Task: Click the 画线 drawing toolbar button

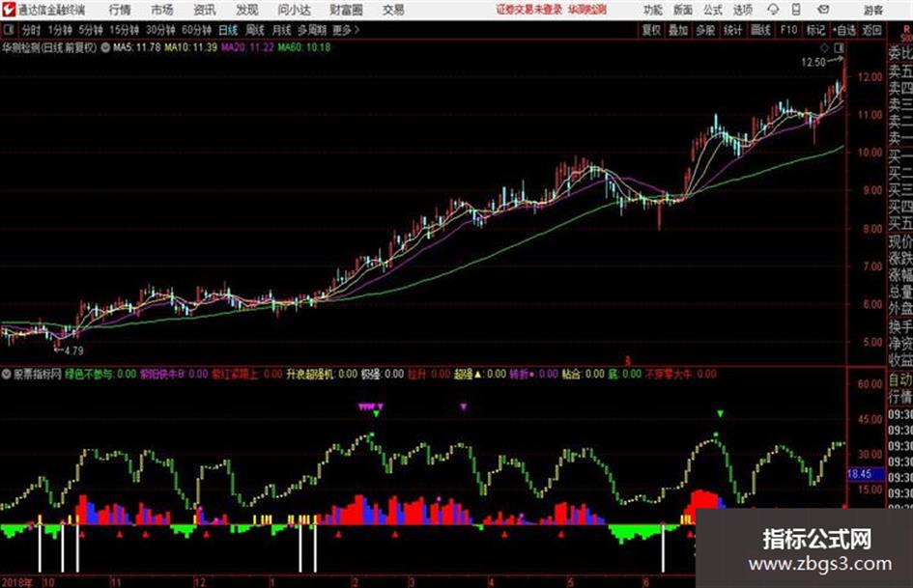Action: click(760, 30)
